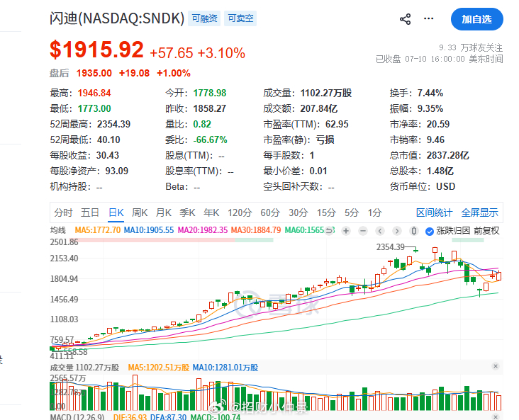Move chart right with right arrow icon
519x420 pixels.
(x=397, y=231)
